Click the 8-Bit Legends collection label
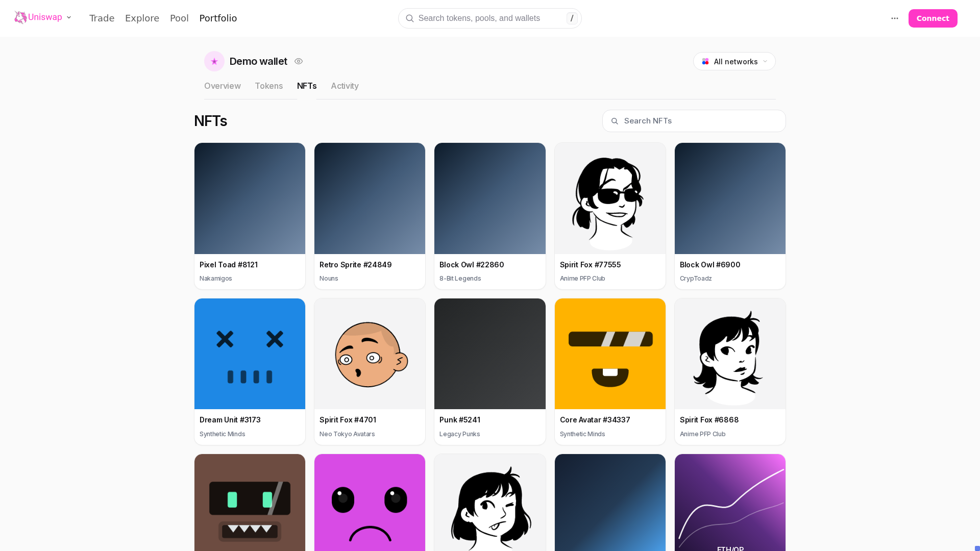Screen dimensions: 980x551 (x=460, y=279)
